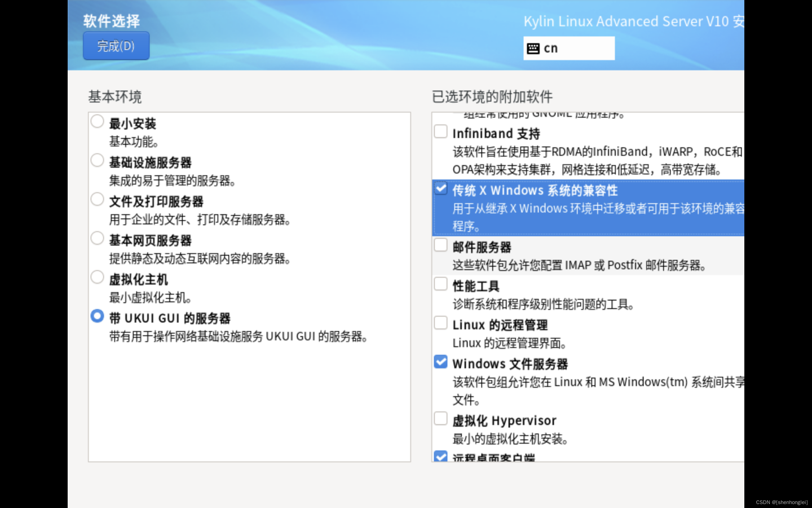Image resolution: width=812 pixels, height=508 pixels.
Task: Click the 软件选择 page title
Action: (x=112, y=21)
